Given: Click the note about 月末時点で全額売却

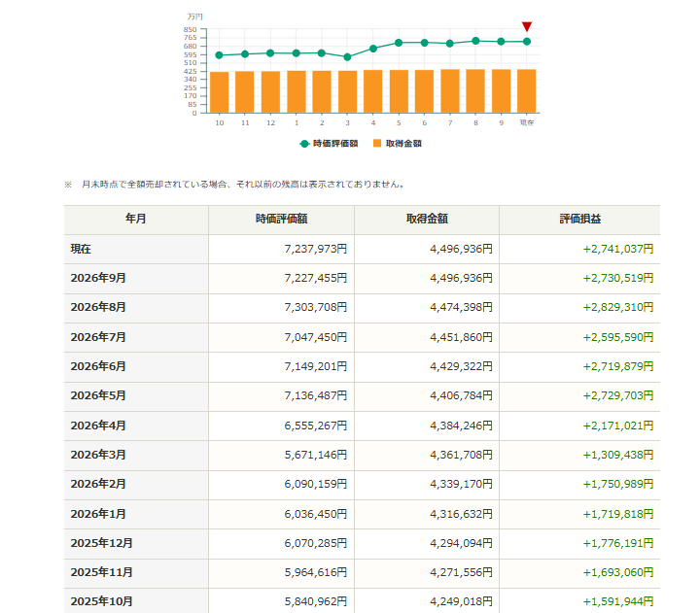Looking at the screenshot, I should 235,185.
